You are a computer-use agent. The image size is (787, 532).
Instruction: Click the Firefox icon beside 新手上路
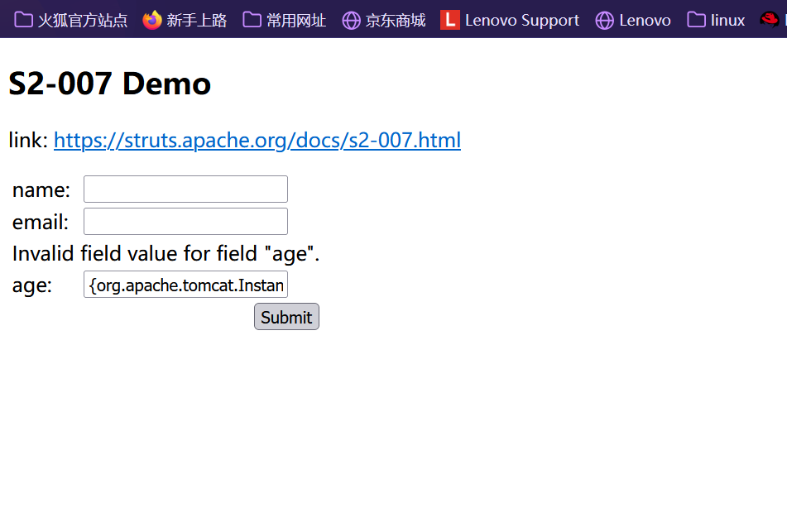tap(152, 20)
